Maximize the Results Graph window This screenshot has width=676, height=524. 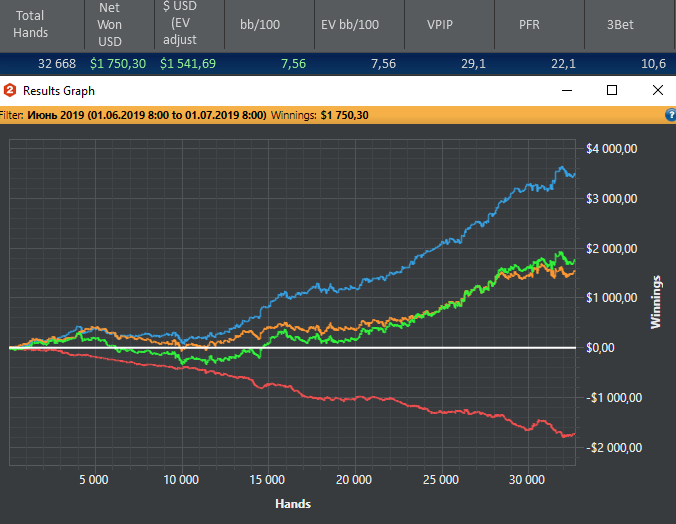pos(612,90)
